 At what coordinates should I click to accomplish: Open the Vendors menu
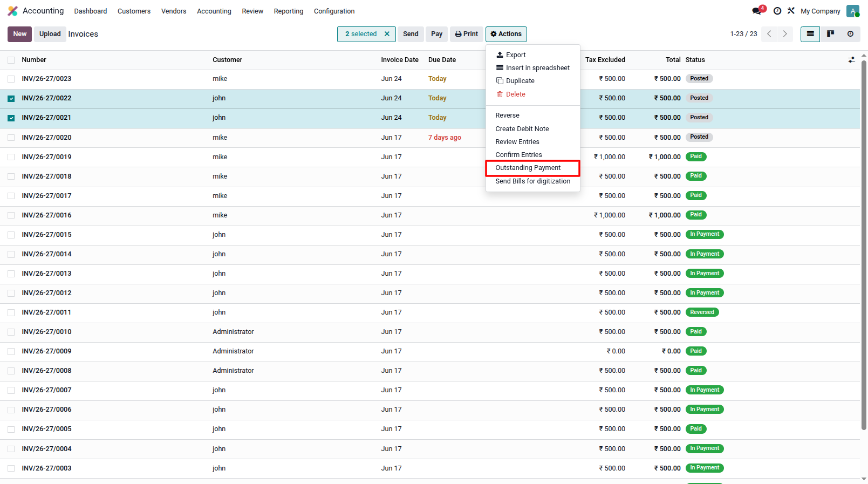pos(174,11)
